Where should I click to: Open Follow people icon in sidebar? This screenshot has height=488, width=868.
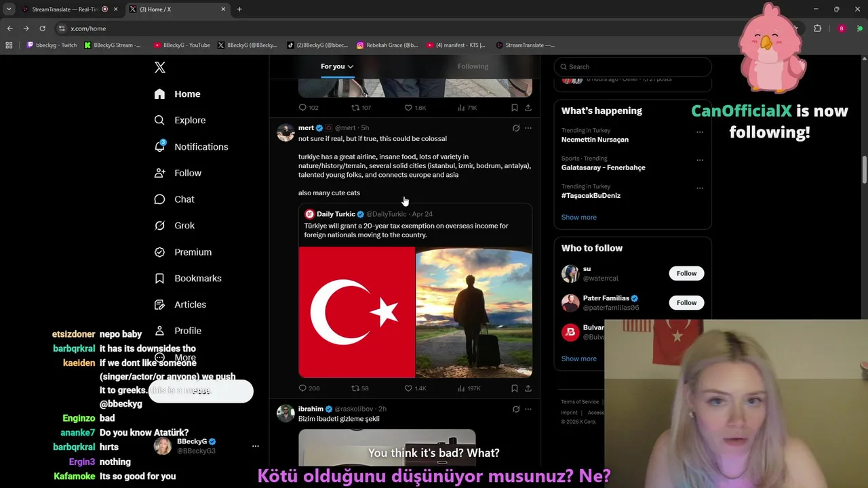159,173
